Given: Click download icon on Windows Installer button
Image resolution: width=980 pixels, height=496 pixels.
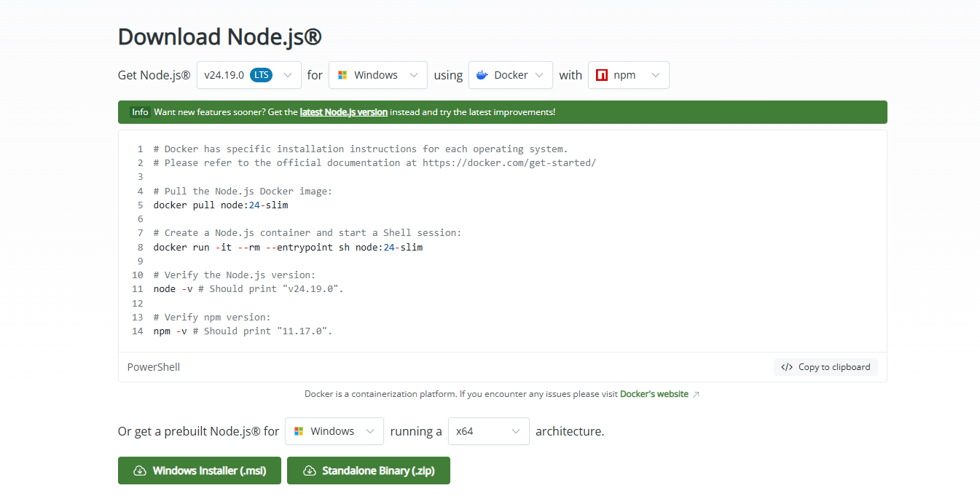Looking at the screenshot, I should [x=140, y=471].
